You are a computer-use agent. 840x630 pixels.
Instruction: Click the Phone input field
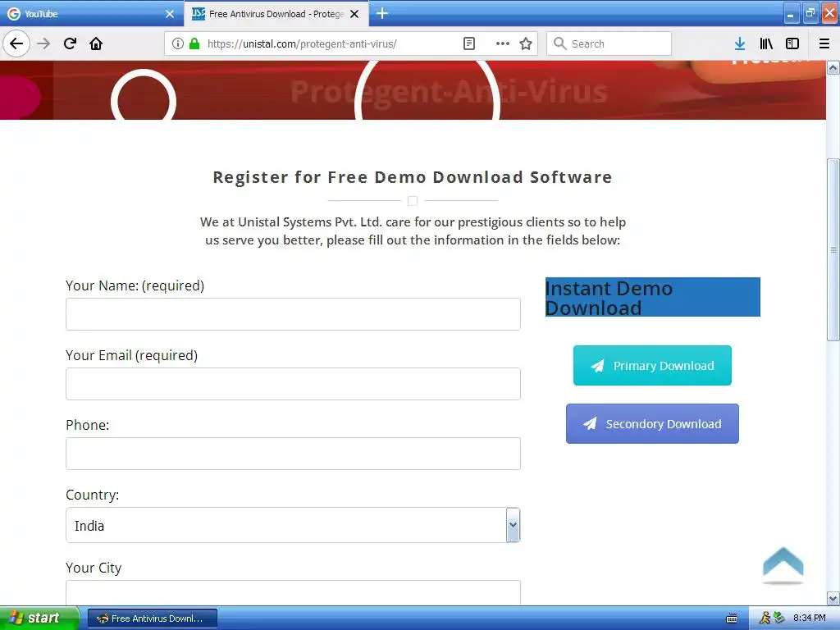pyautogui.click(x=293, y=454)
